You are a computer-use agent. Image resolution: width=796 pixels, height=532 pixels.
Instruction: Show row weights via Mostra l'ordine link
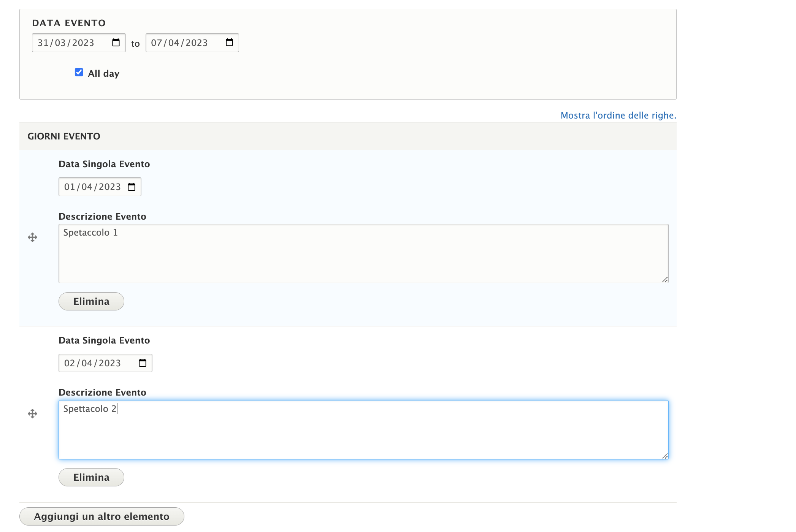click(x=618, y=116)
